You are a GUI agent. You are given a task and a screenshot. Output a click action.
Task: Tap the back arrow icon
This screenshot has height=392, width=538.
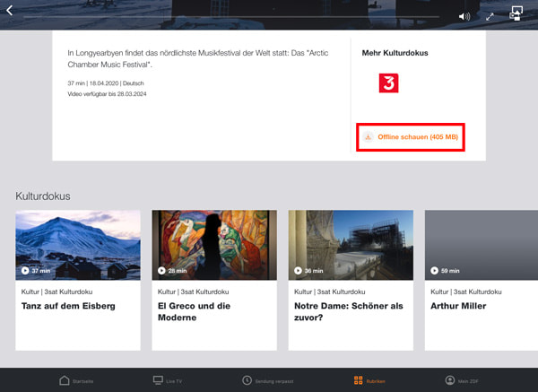10,11
